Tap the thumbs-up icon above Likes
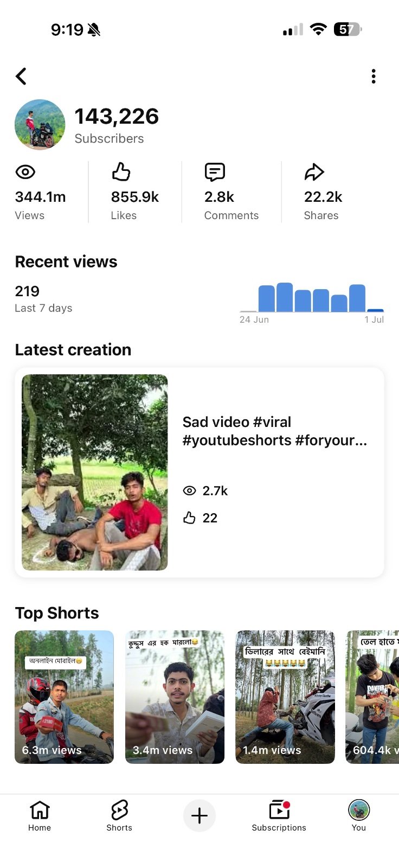This screenshot has width=399, height=868. pos(121,172)
